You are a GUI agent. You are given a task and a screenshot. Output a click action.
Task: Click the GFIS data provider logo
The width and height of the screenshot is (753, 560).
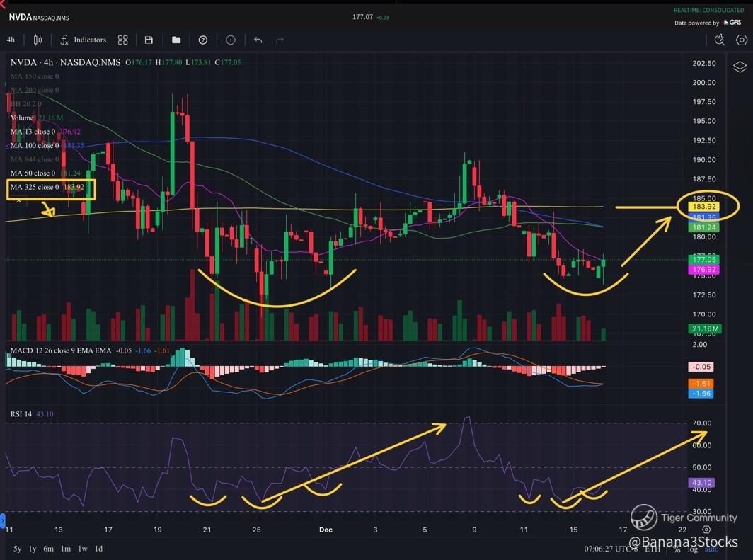[x=733, y=23]
